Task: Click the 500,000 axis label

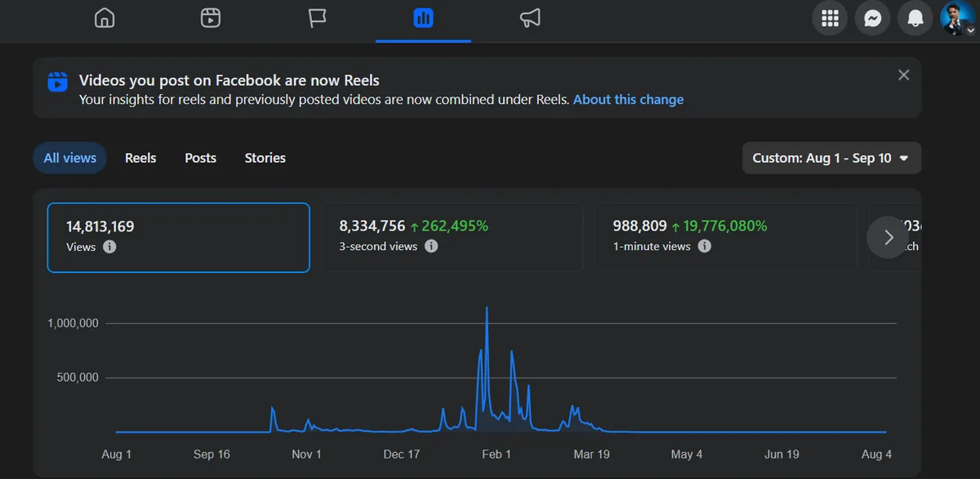Action: pyautogui.click(x=78, y=378)
